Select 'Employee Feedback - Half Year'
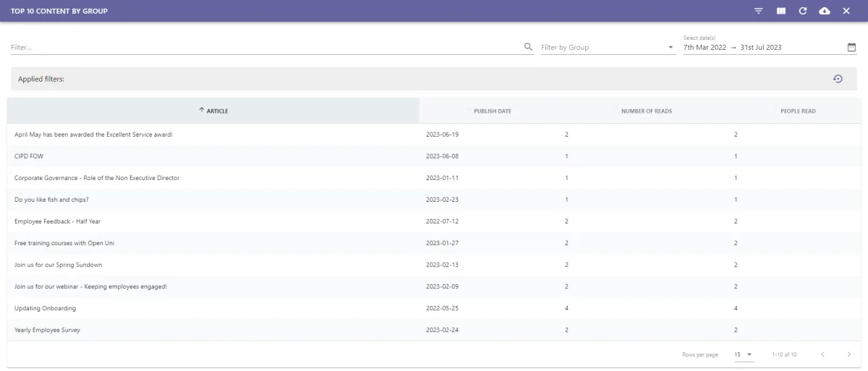The width and height of the screenshot is (868, 371). click(57, 221)
